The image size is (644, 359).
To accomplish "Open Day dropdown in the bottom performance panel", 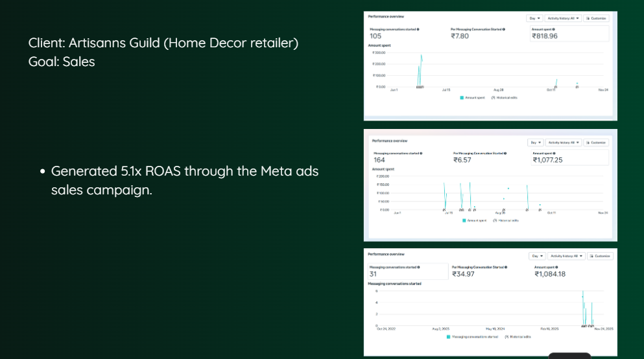I will tap(537, 256).
